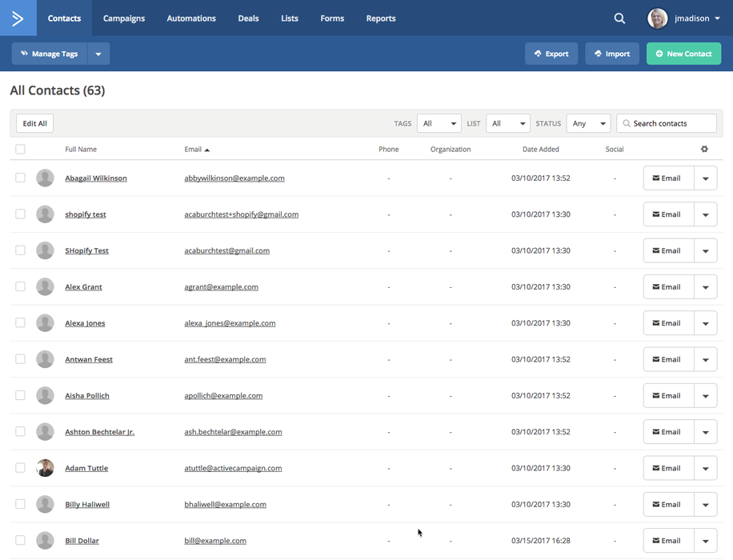733x560 pixels.
Task: Open atuttle@activecampaign.com email link
Action: 233,468
